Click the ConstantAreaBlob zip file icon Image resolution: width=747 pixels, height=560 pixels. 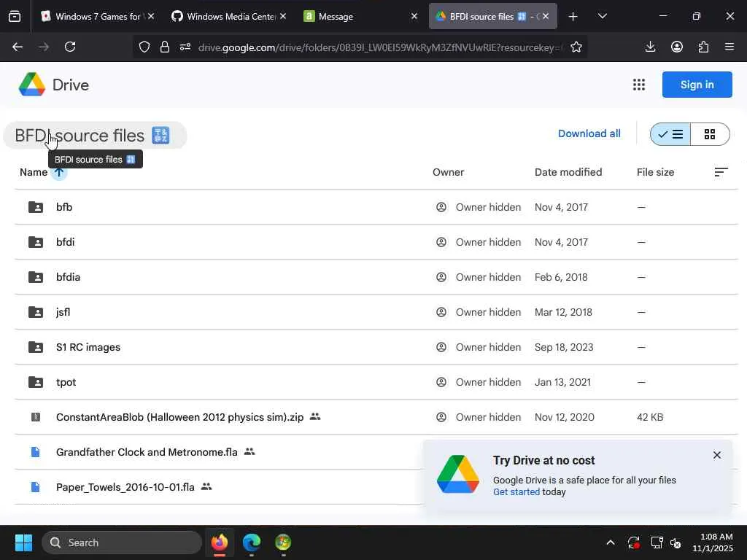point(36,417)
